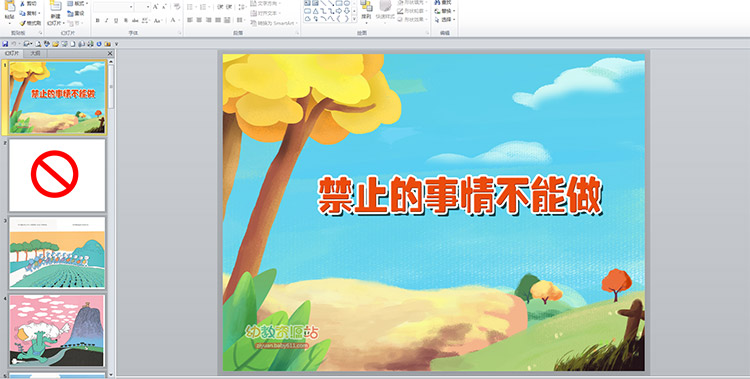Click the Save icon in quick access toolbar
Image resolution: width=750 pixels, height=379 pixels.
coord(5,44)
